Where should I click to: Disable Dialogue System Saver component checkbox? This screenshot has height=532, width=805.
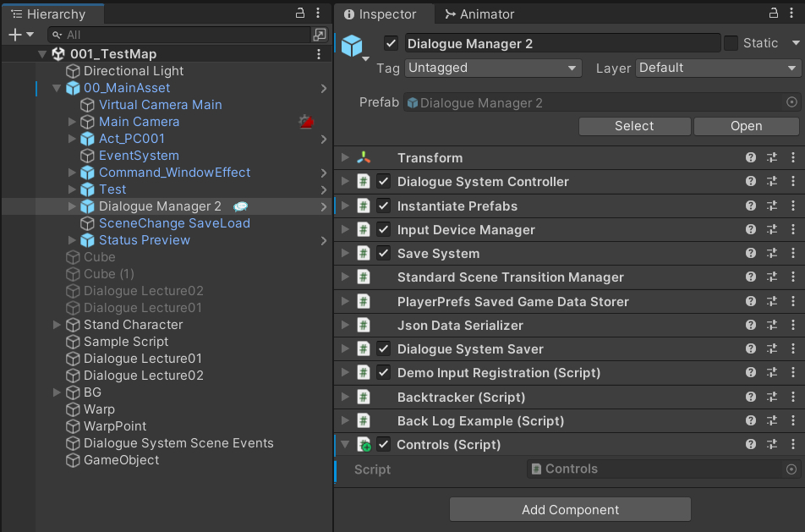(384, 349)
